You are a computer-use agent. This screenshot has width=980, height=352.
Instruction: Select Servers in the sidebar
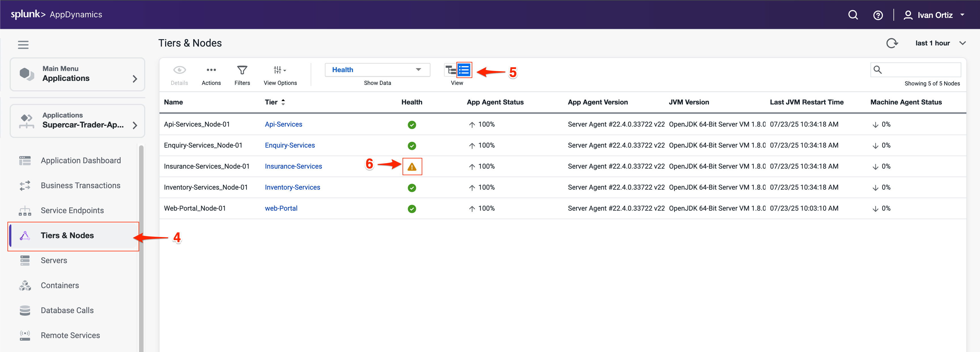54,261
